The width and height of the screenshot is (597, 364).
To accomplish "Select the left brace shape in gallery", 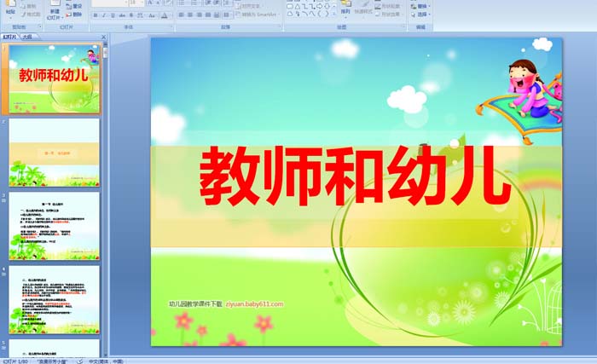I will click(x=319, y=14).
